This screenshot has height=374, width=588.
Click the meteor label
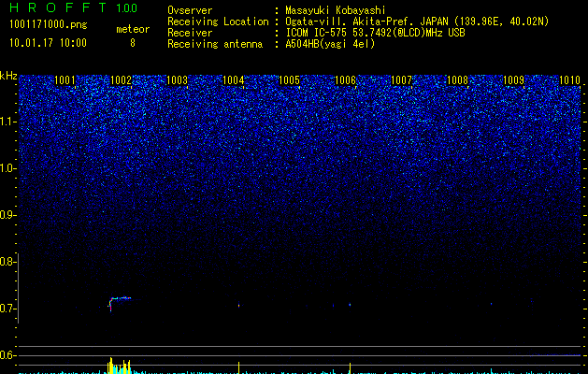(x=133, y=29)
